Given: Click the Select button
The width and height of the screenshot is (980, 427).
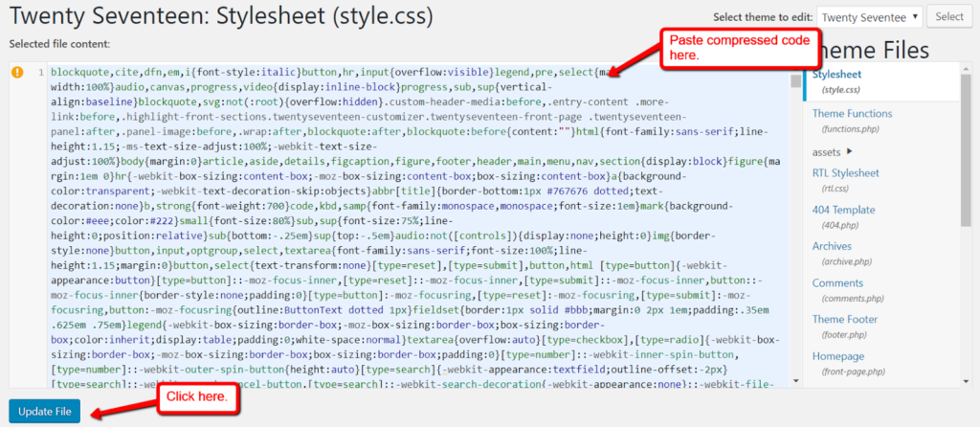Looking at the screenshot, I should pyautogui.click(x=949, y=17).
